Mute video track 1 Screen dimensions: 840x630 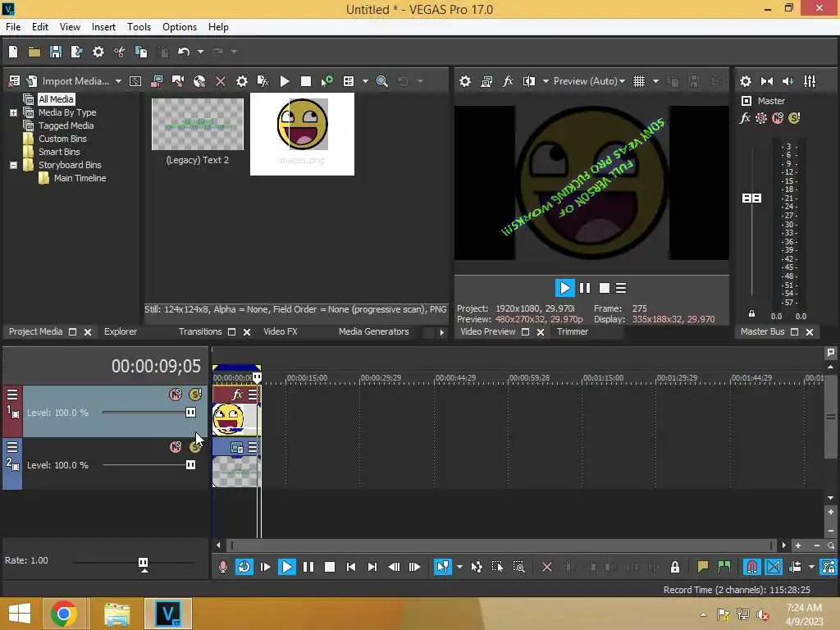tap(176, 395)
